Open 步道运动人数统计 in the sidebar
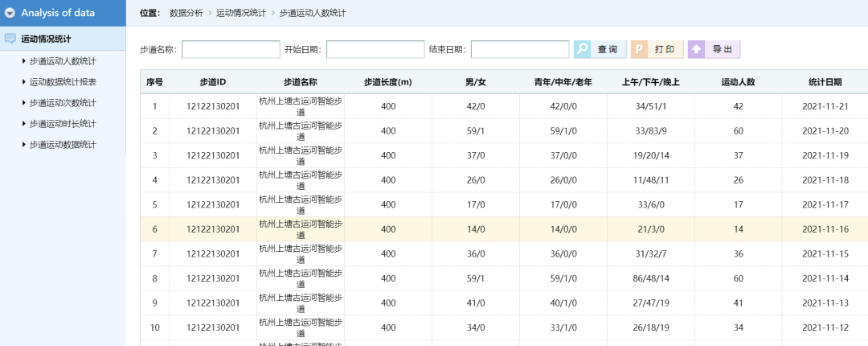This screenshot has height=346, width=868. pyautogui.click(x=63, y=61)
